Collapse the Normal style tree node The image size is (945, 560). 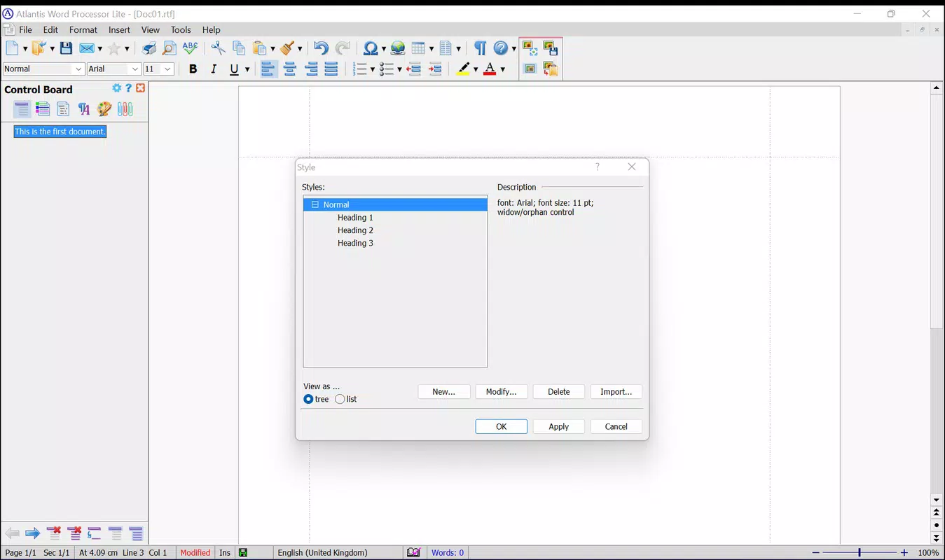click(x=315, y=204)
